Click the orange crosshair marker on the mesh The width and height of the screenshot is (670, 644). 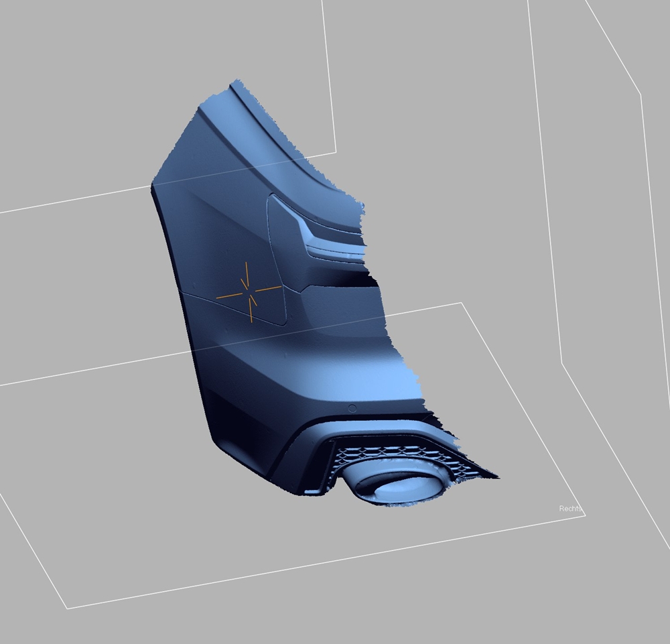pos(249,291)
